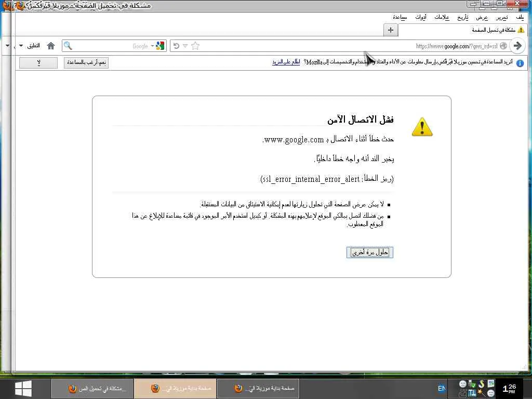Open the URL history dropdown arrow
532x399 pixels.
pyautogui.click(x=185, y=46)
